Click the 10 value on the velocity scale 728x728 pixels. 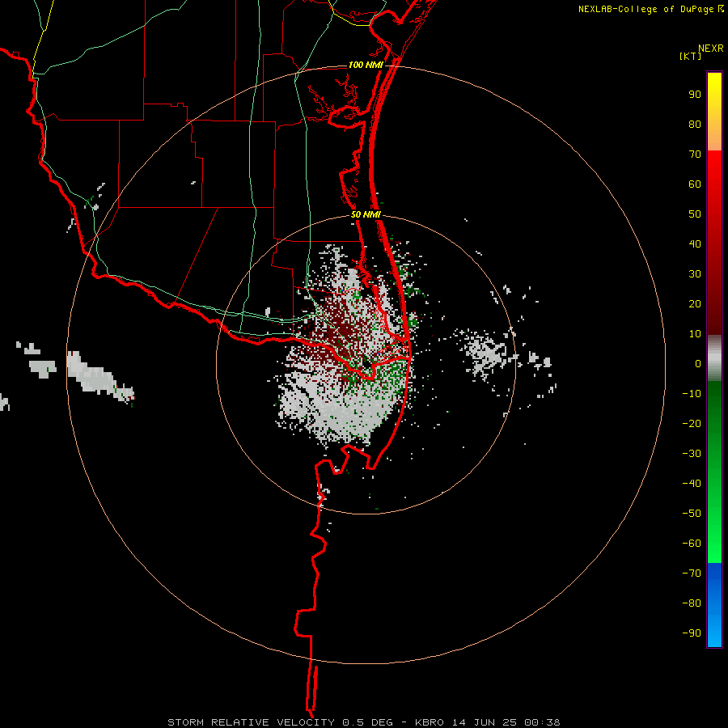(x=695, y=334)
